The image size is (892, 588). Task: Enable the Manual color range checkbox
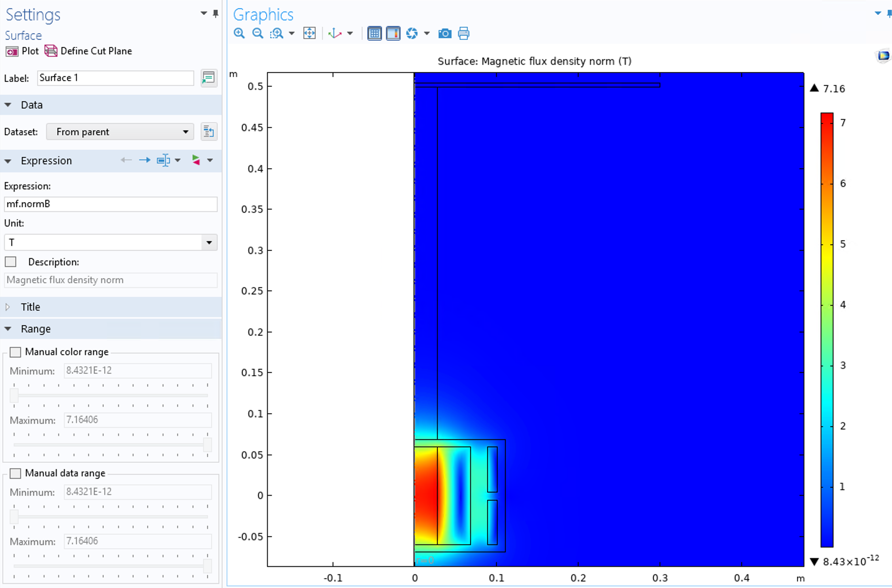tap(15, 352)
